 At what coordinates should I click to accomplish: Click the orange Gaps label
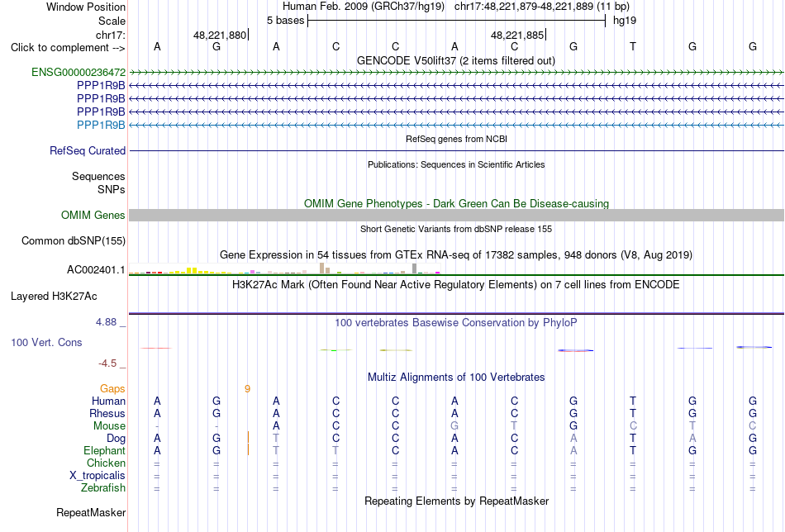pyautogui.click(x=112, y=389)
